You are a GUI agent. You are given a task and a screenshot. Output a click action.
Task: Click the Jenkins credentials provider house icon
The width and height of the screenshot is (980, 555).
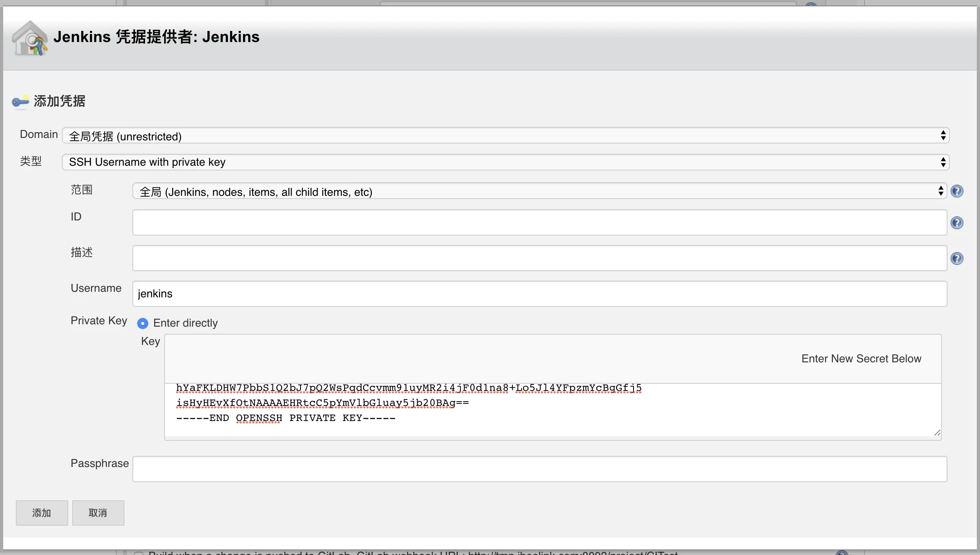click(30, 38)
